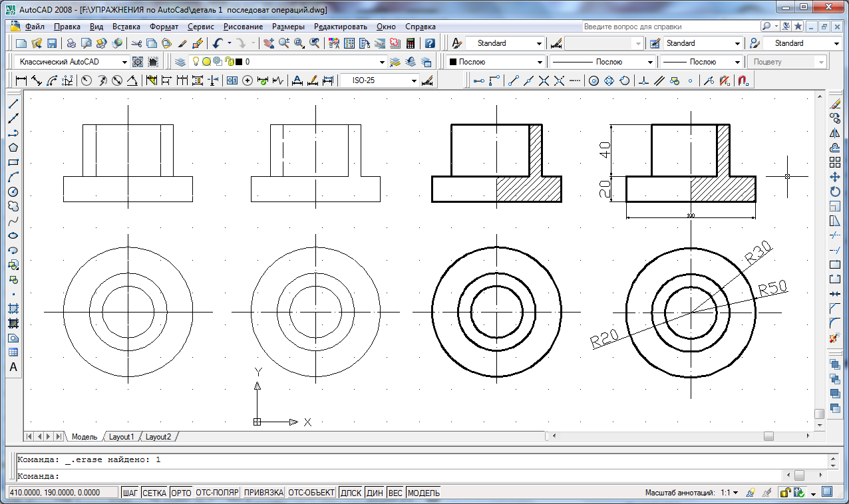849x504 pixels.
Task: Select the Spline draw tool
Action: point(13,221)
